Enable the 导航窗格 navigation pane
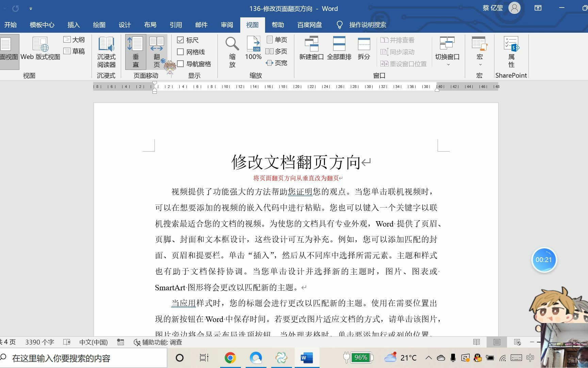The height and width of the screenshot is (368, 588). click(x=181, y=64)
